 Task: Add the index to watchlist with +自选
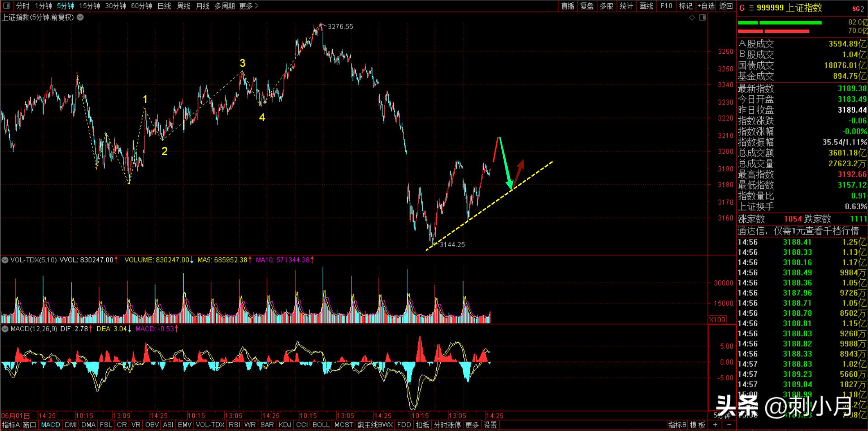click(x=706, y=6)
